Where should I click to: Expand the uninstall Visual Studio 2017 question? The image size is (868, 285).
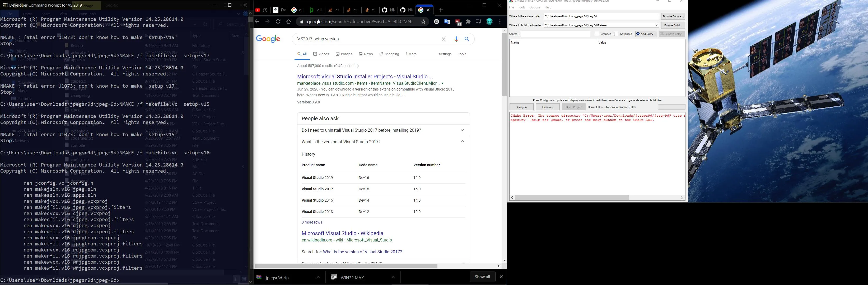coord(462,130)
